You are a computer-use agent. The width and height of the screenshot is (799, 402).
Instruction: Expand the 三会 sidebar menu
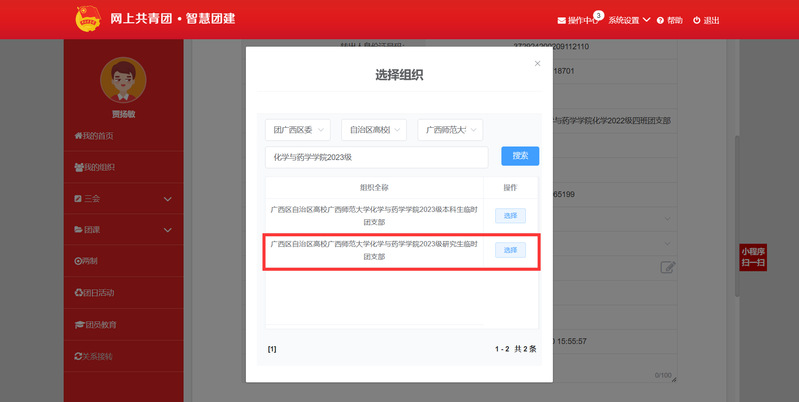pyautogui.click(x=123, y=199)
